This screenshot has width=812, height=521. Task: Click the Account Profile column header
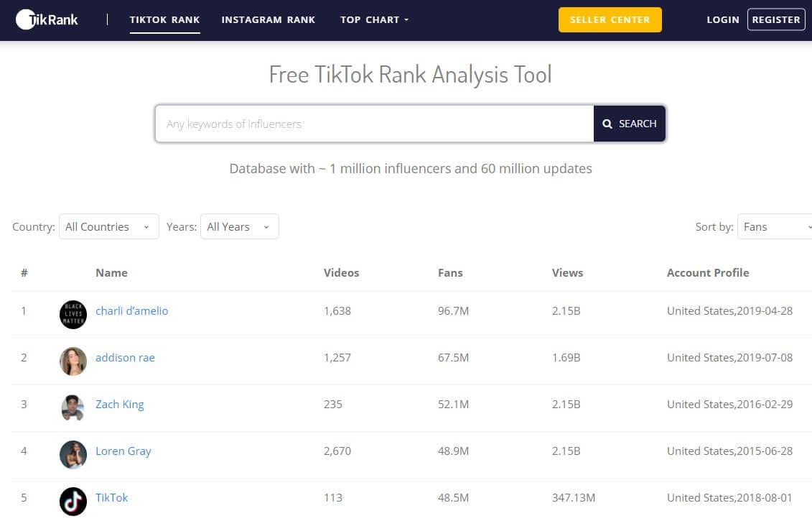(707, 272)
